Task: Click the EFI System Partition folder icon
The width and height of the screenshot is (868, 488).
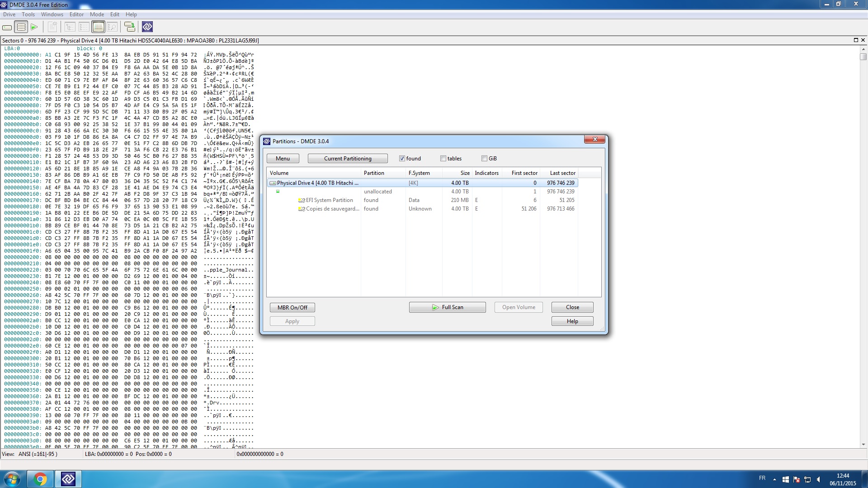Action: click(301, 200)
